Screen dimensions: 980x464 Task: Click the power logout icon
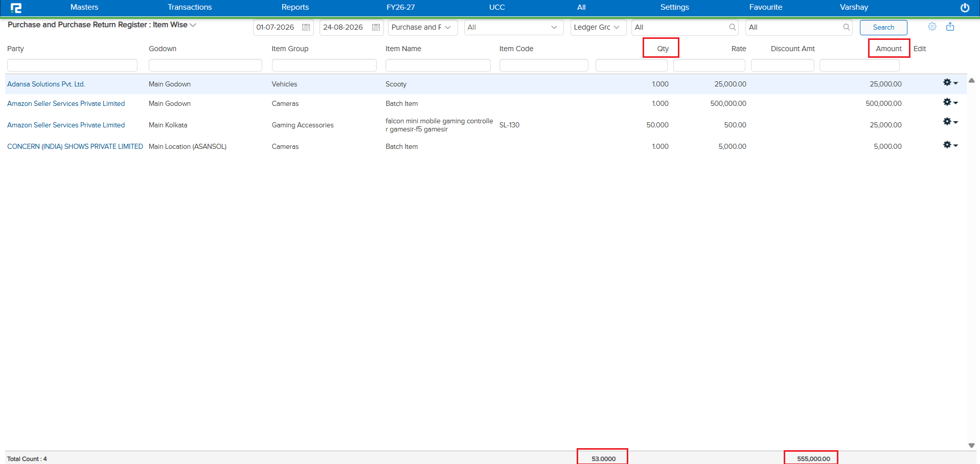point(965,8)
